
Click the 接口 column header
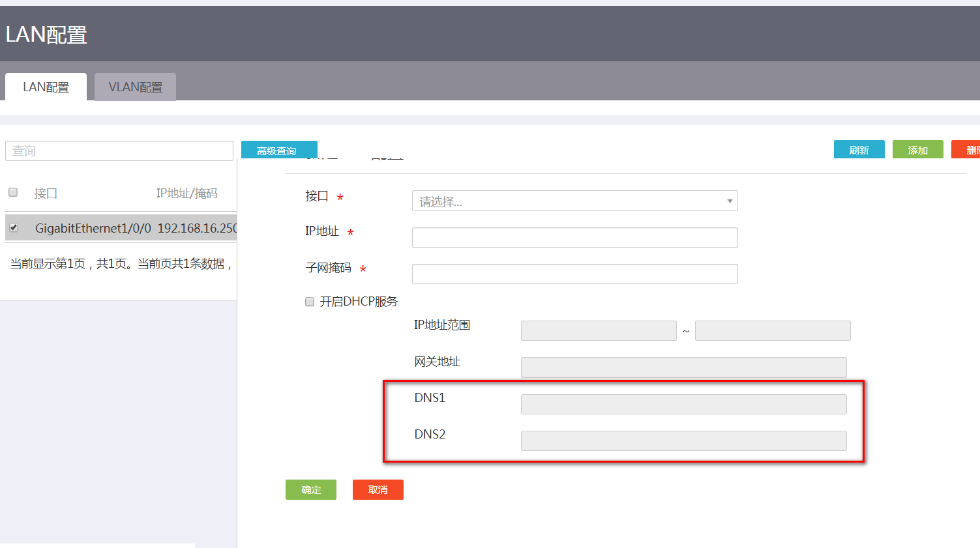click(x=46, y=193)
